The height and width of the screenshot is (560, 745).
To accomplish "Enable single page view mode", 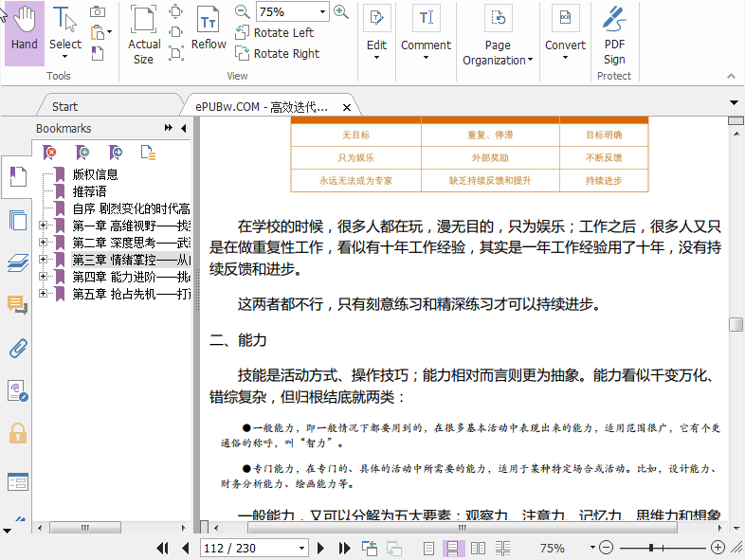I will (x=429, y=548).
